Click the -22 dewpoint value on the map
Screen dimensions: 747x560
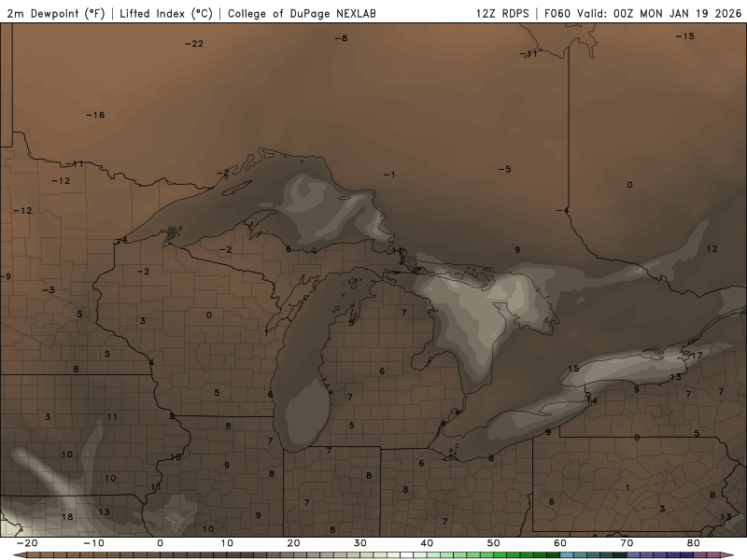[x=194, y=44]
